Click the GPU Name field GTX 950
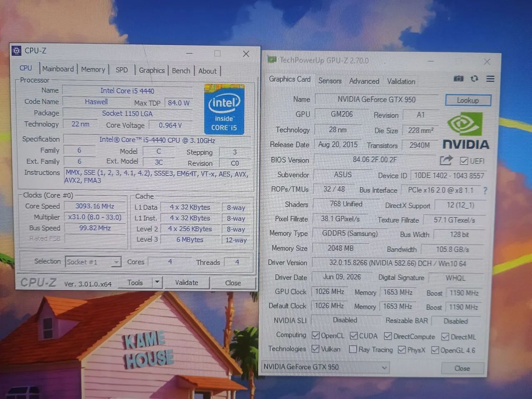The height and width of the screenshot is (399, 532). 377,99
